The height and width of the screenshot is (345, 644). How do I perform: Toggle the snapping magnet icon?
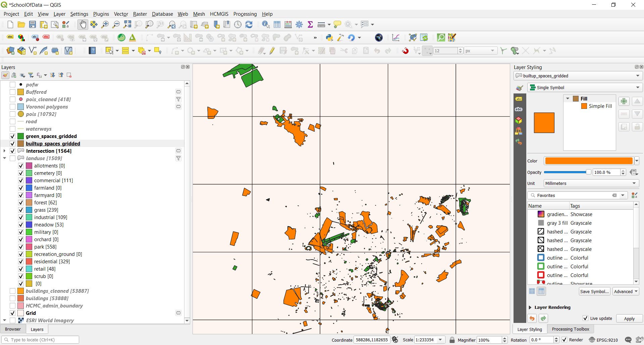[405, 51]
